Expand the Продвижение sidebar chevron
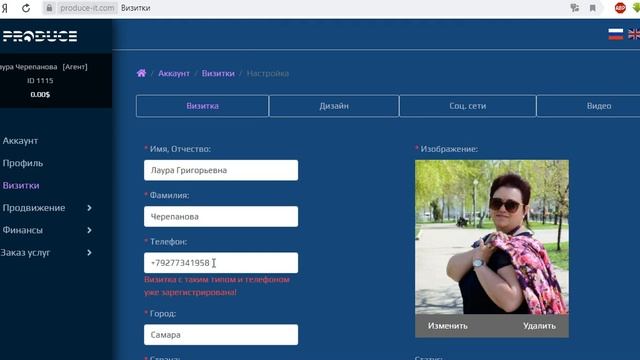The image size is (640, 360). [89, 208]
